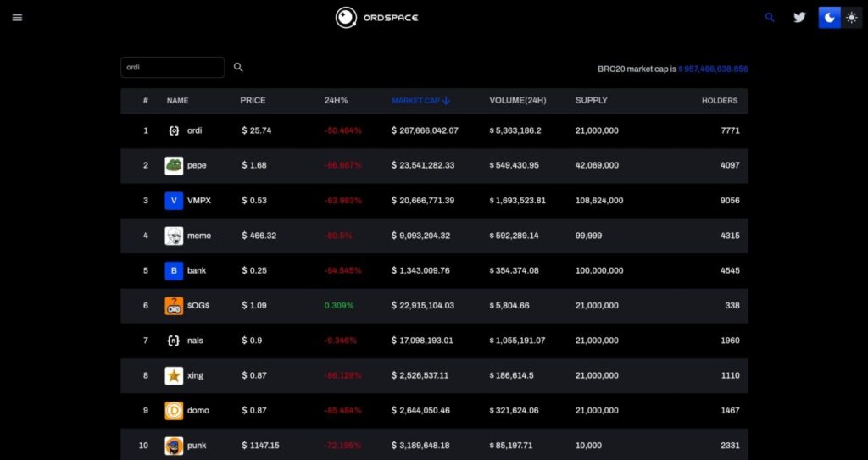Click the magnifier next to the search box
This screenshot has height=460, width=868.
click(x=238, y=67)
